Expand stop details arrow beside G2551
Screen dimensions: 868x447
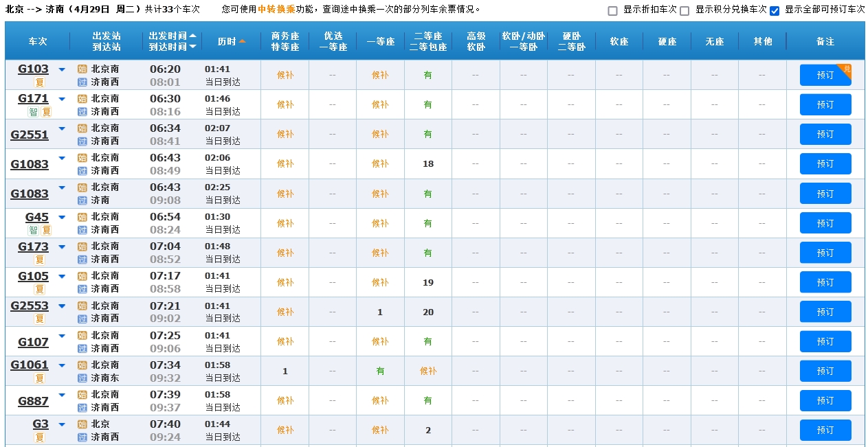coord(62,128)
